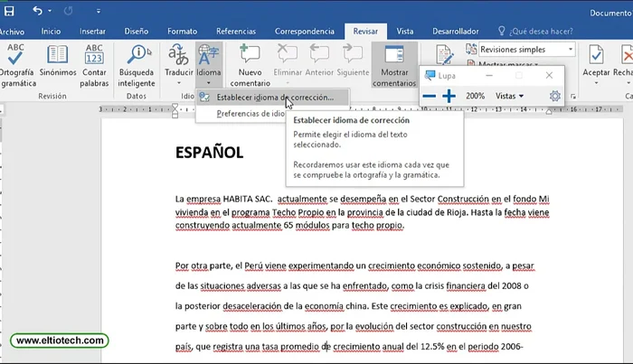Undo the last action

[x=38, y=11]
